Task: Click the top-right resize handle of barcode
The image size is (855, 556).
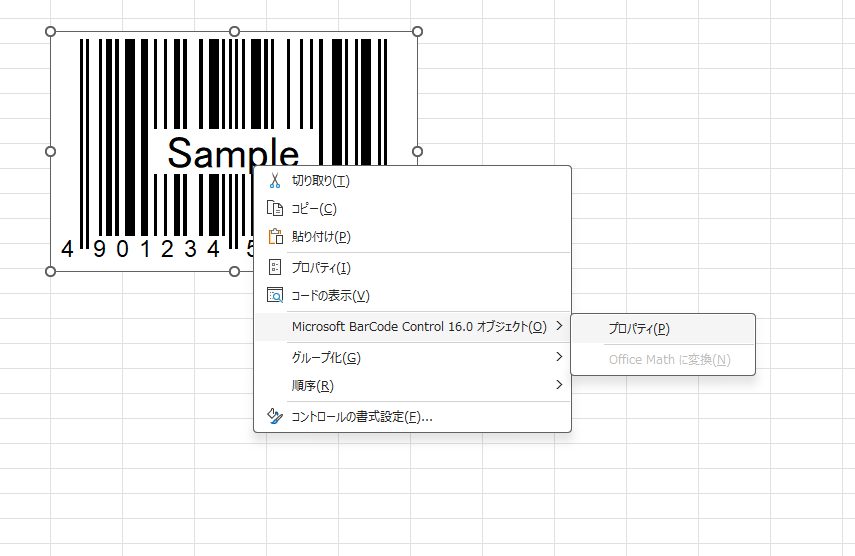Action: 417,32
